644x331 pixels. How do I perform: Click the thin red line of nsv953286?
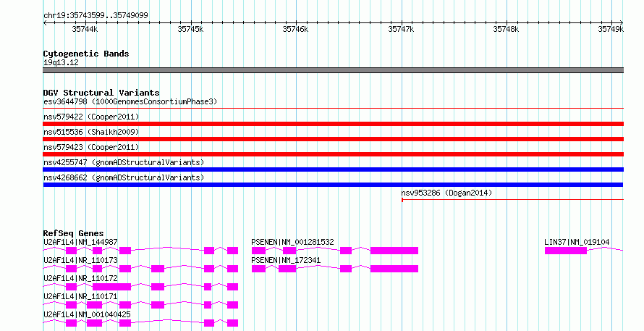[x=512, y=200]
